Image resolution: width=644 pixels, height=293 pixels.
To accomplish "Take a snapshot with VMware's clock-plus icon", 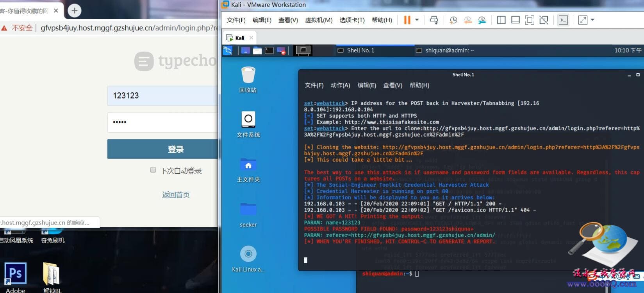I will tap(453, 20).
